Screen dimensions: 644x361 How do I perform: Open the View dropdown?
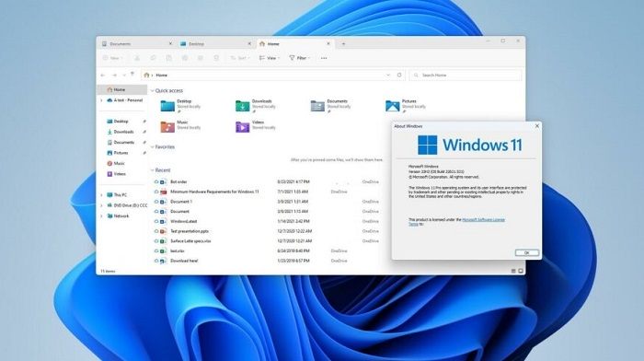pyautogui.click(x=270, y=58)
